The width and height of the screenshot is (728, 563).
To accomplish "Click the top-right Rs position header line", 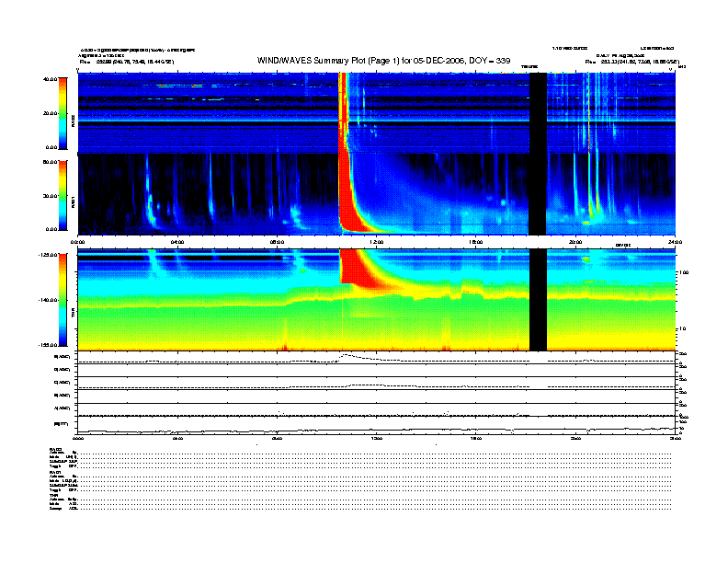I will pyautogui.click(x=631, y=62).
